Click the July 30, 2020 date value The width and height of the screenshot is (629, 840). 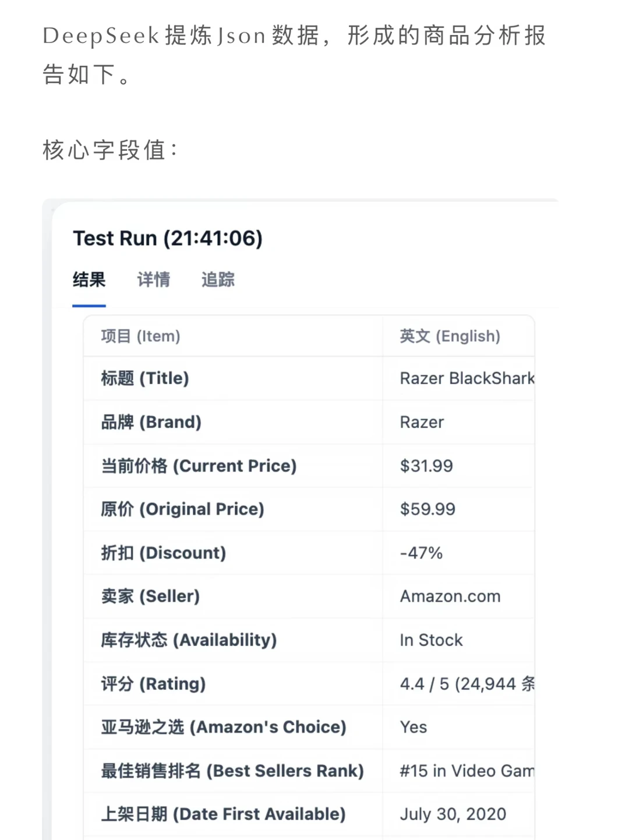point(453,814)
